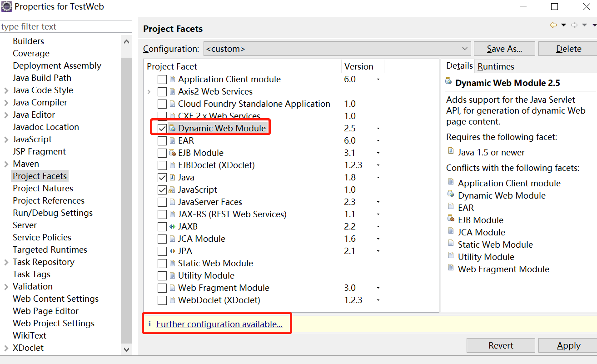This screenshot has width=597, height=364.
Task: Click the Java facet icon
Action: (172, 177)
